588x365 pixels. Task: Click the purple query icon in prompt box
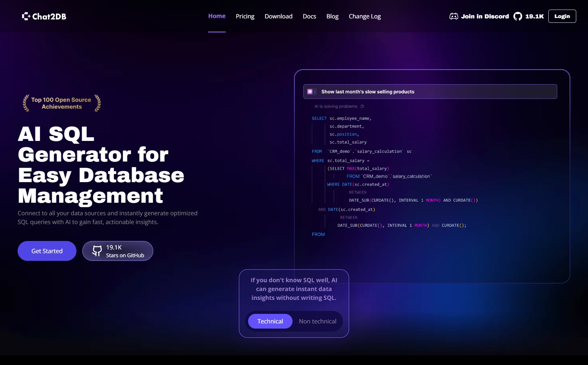(310, 92)
